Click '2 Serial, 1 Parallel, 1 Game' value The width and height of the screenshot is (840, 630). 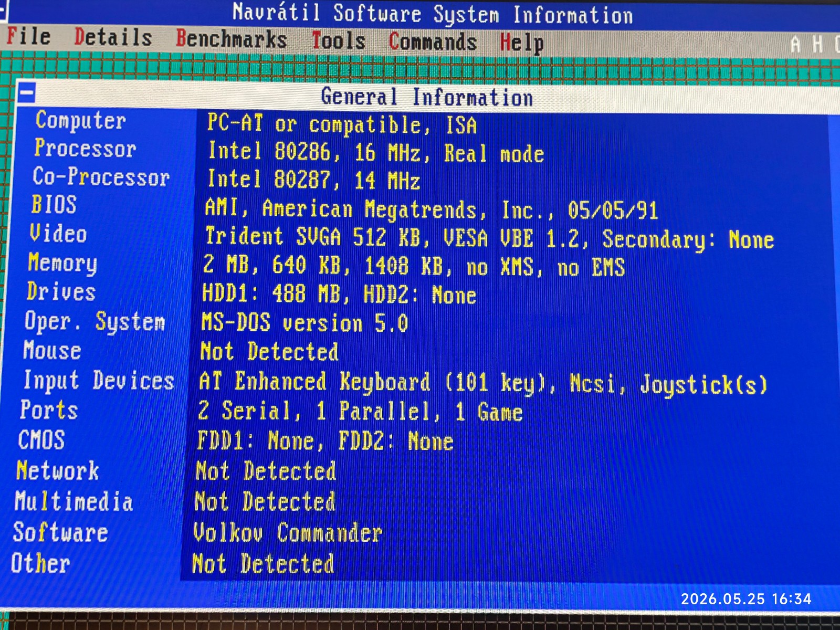click(360, 411)
